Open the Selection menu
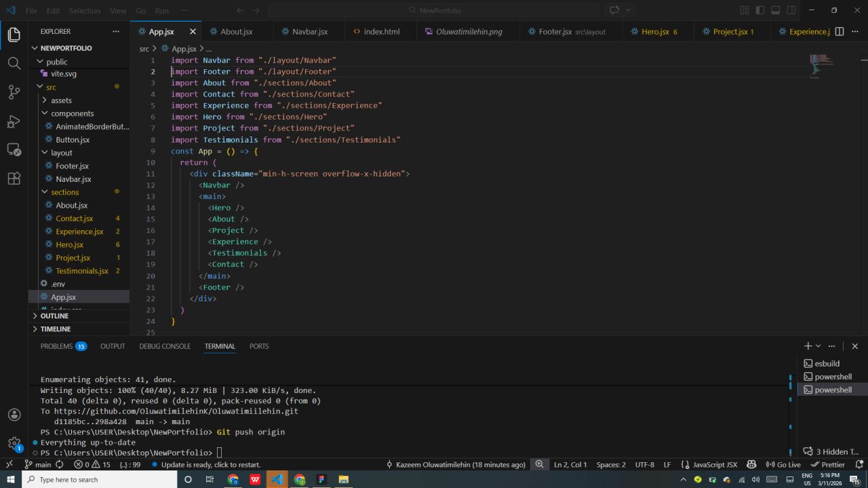The image size is (868, 488). 84,11
